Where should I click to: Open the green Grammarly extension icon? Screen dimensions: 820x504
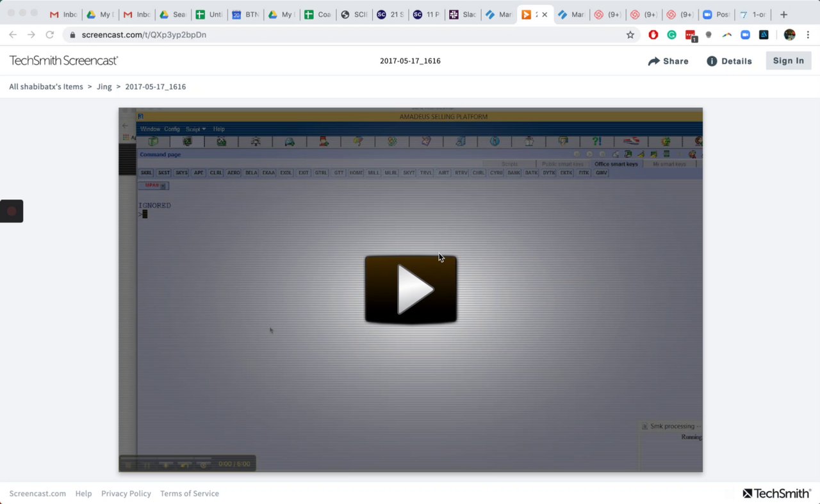(671, 35)
